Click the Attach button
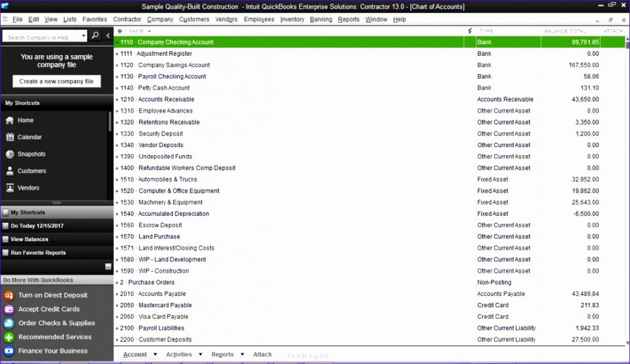630x364 pixels. (x=262, y=354)
